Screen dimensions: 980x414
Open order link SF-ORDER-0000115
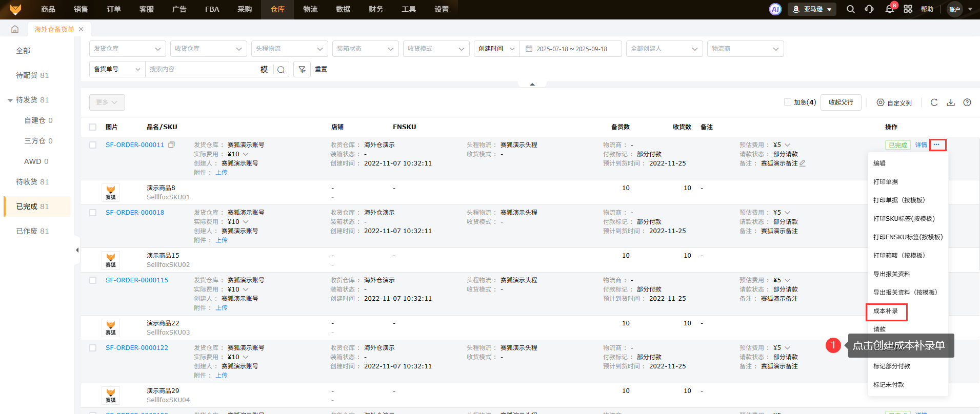137,280
